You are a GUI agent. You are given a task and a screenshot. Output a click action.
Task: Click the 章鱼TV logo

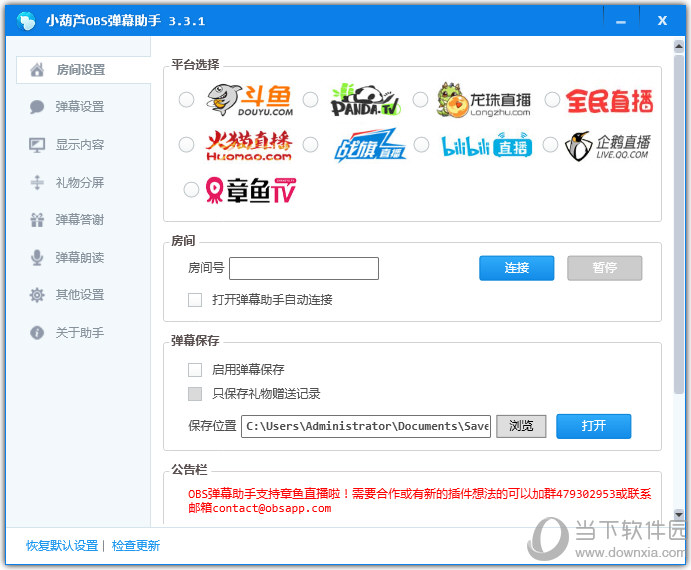point(251,190)
